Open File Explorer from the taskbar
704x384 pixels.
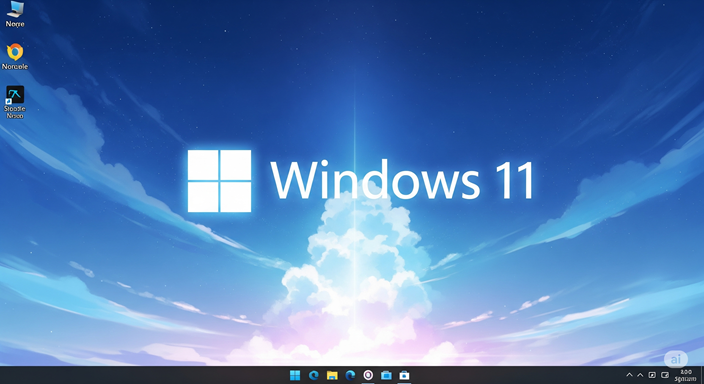pos(332,375)
